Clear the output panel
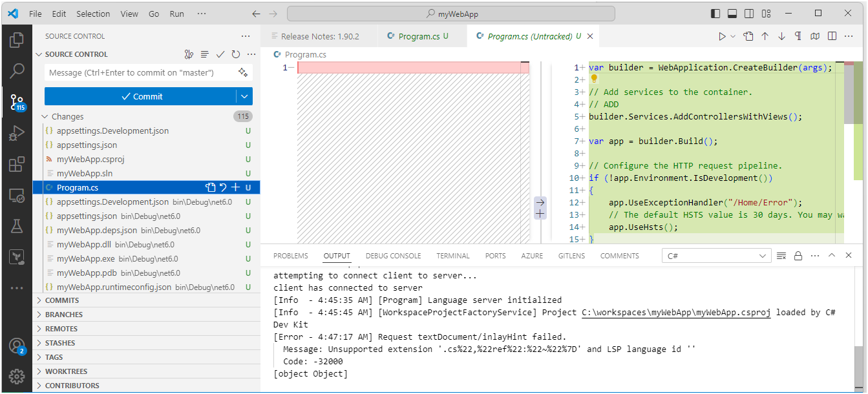Viewport: 868px width, 394px height. 781,256
